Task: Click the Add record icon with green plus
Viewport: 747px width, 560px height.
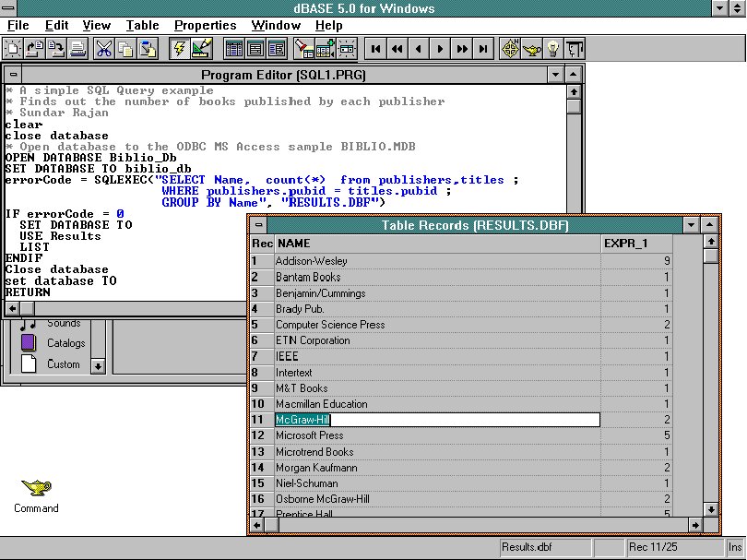Action: coord(325,49)
